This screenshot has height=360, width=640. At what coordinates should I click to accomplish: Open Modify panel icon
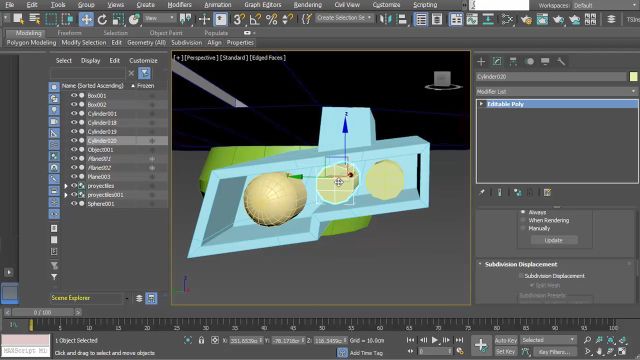point(497,62)
